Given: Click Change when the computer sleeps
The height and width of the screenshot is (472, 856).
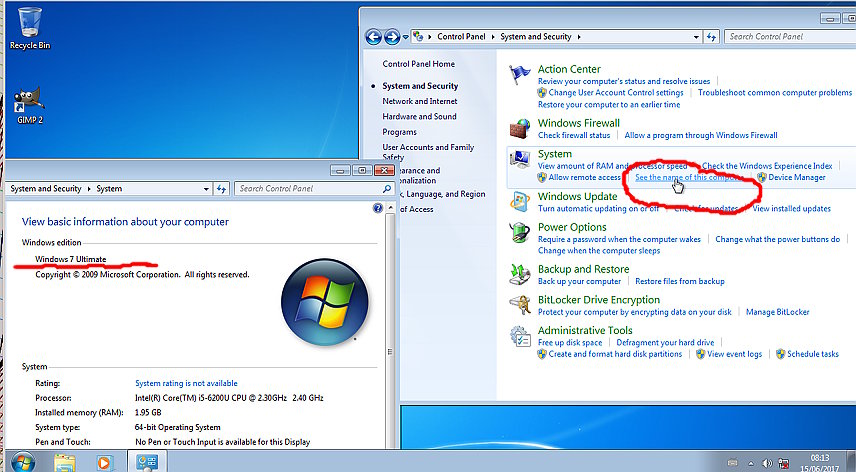Looking at the screenshot, I should tap(599, 251).
